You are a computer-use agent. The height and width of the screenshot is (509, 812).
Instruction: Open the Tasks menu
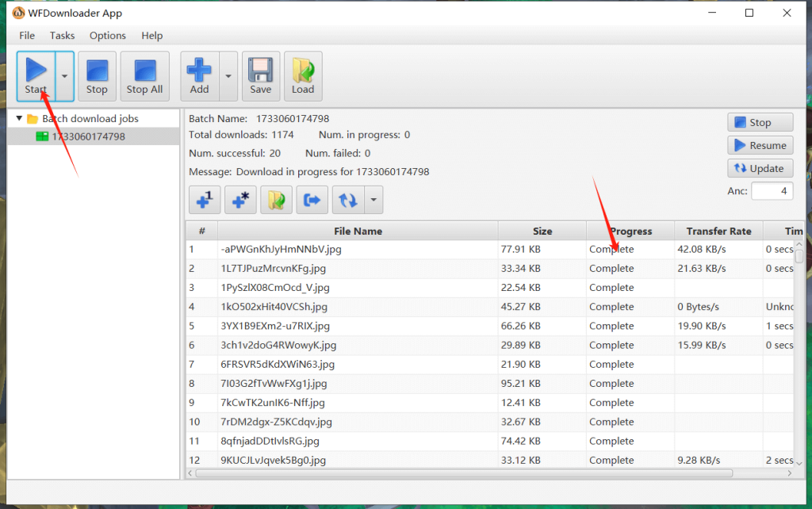[62, 36]
